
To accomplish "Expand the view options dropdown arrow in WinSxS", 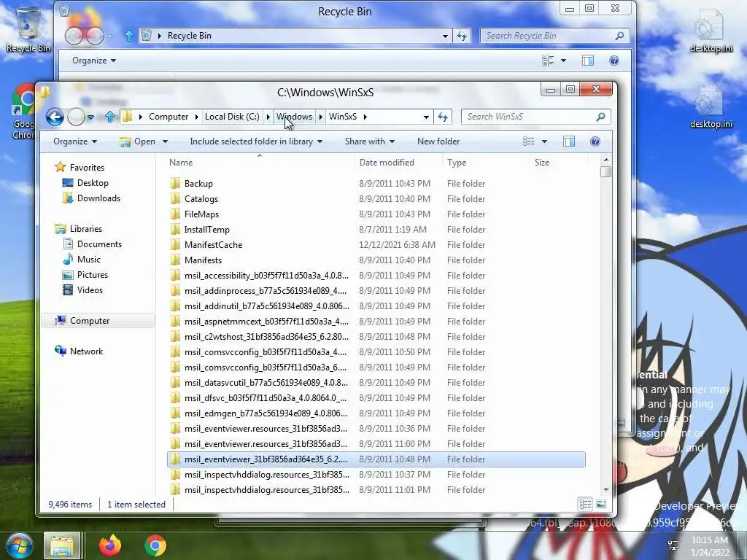I will point(544,141).
